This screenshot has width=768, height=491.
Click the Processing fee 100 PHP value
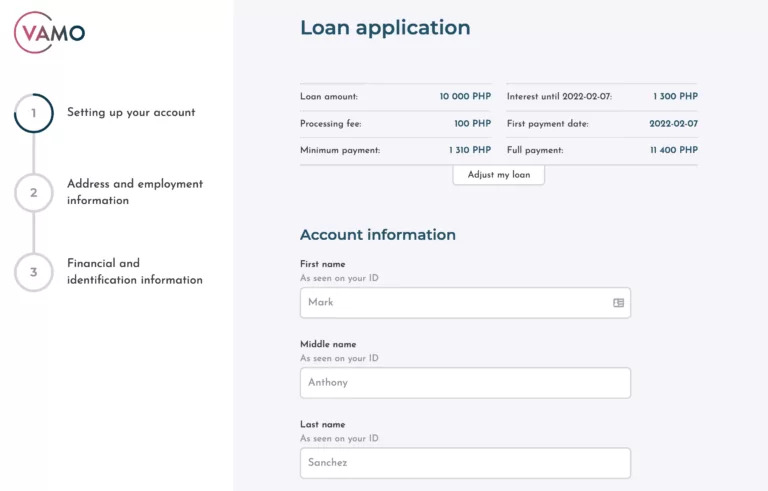click(x=473, y=123)
